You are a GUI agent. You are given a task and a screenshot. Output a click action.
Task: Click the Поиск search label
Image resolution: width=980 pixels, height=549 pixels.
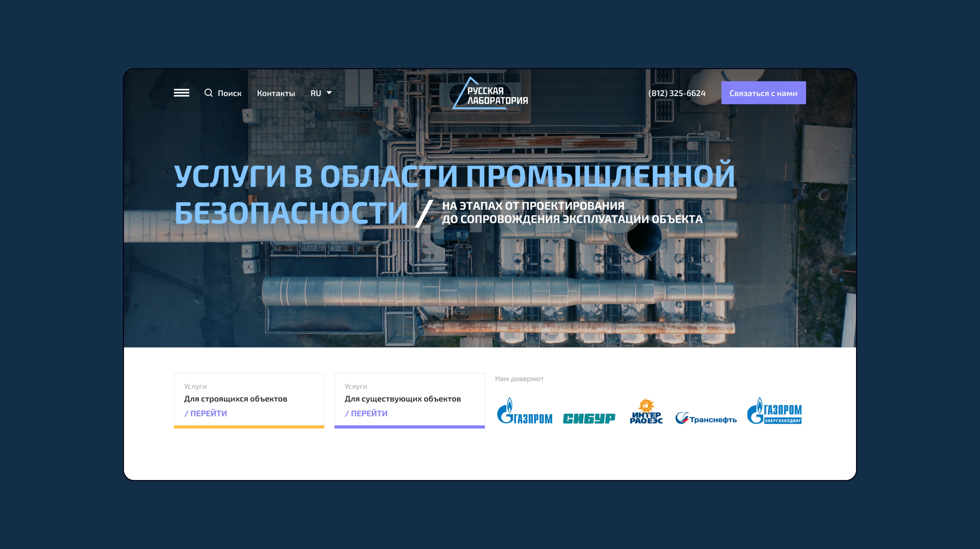[229, 93]
